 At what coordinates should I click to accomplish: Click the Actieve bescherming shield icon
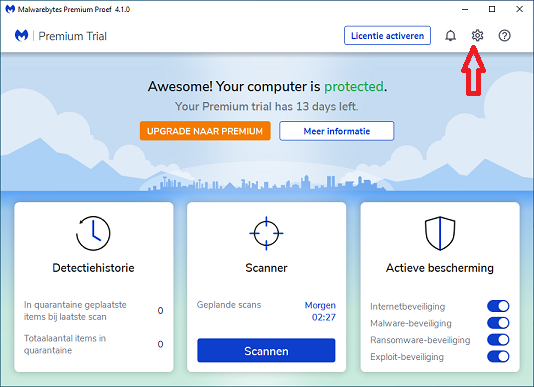click(440, 233)
